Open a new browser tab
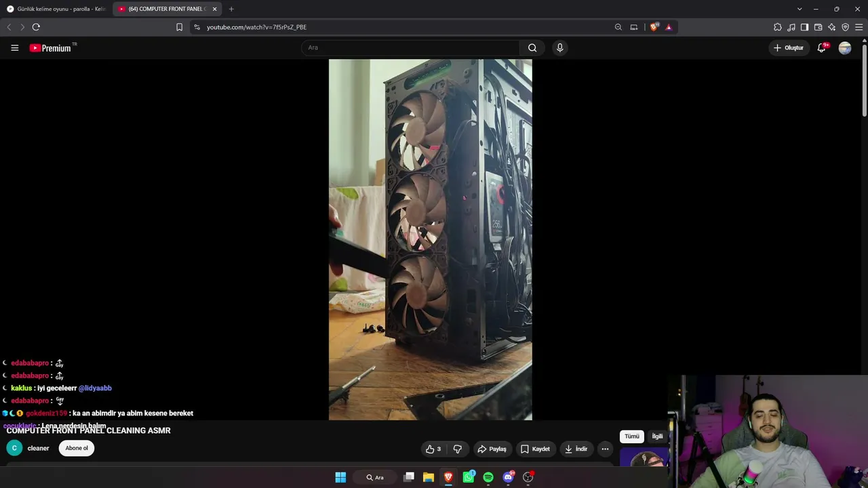 point(231,9)
